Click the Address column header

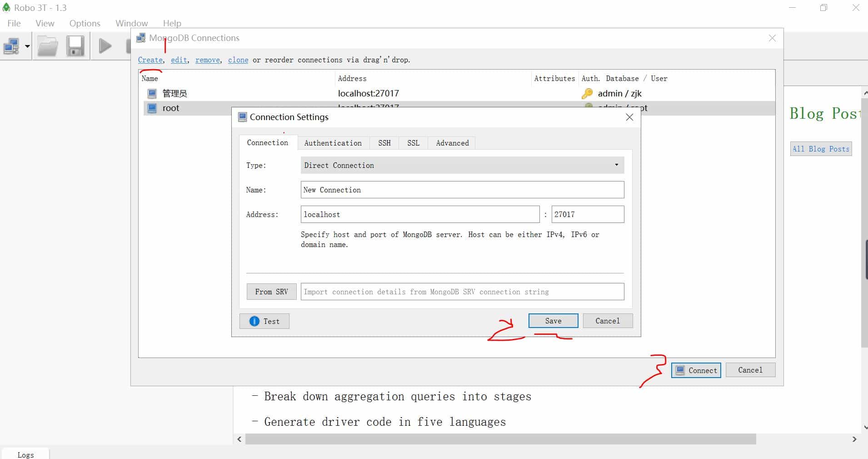pos(433,79)
